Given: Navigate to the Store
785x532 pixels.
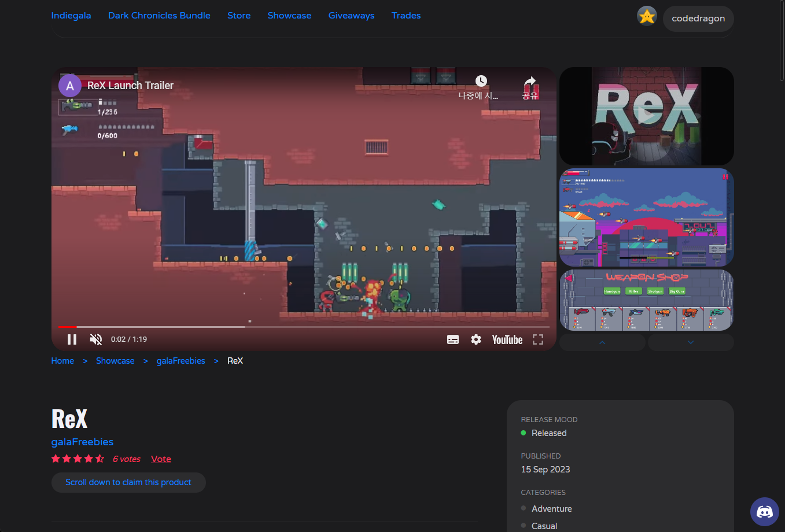Looking at the screenshot, I should [x=239, y=16].
